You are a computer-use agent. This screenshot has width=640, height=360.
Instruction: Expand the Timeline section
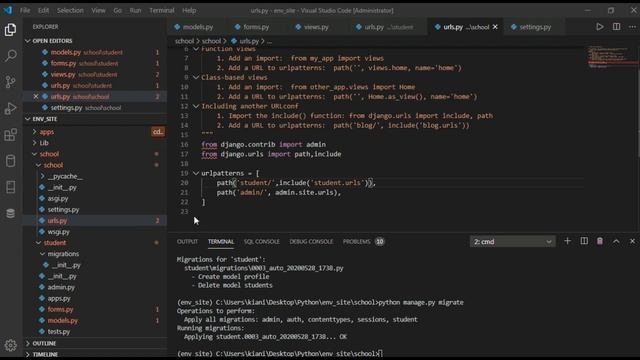click(x=28, y=354)
